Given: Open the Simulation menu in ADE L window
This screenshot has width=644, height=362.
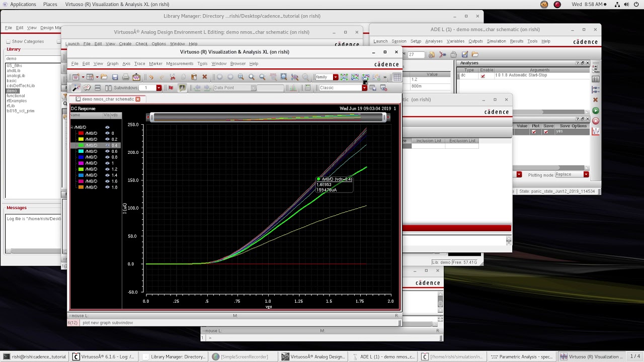Looking at the screenshot, I should (496, 41).
